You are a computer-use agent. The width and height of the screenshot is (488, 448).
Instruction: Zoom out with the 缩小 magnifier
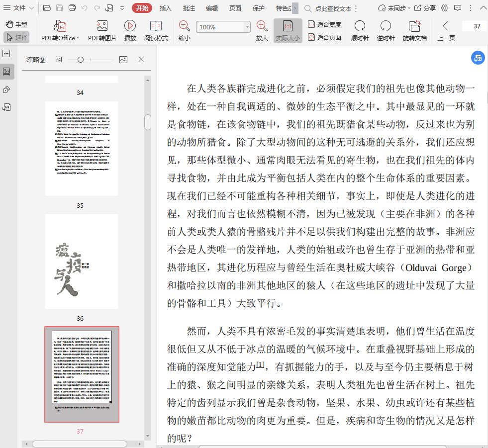pos(184,26)
